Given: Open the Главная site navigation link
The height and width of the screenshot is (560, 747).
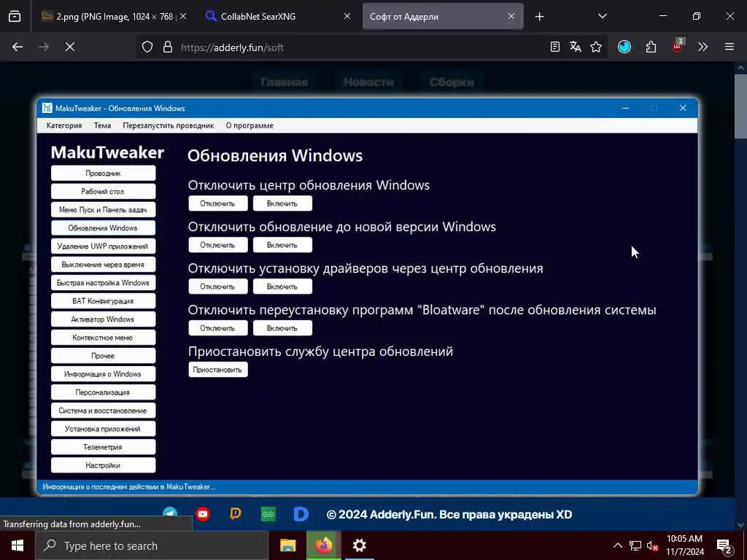Looking at the screenshot, I should click(x=284, y=82).
